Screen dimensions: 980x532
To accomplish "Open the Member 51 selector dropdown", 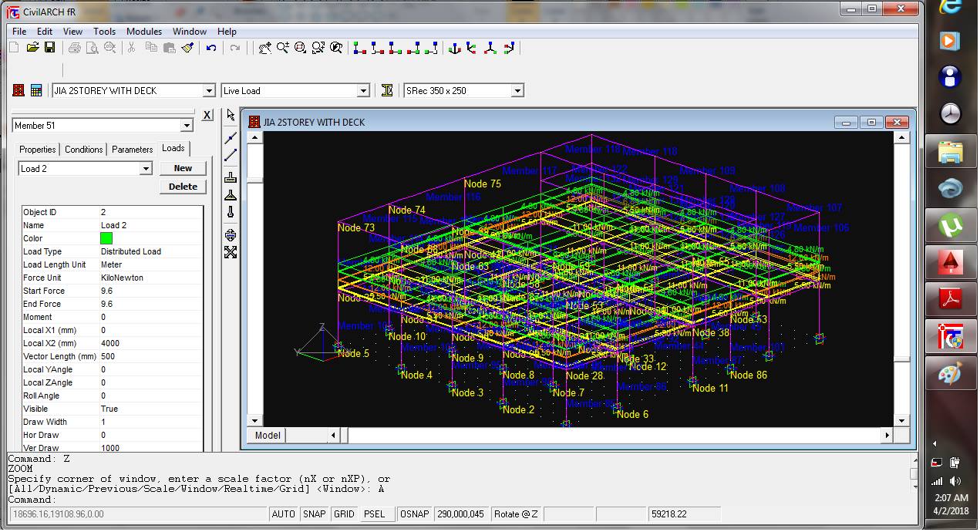I will [x=186, y=126].
